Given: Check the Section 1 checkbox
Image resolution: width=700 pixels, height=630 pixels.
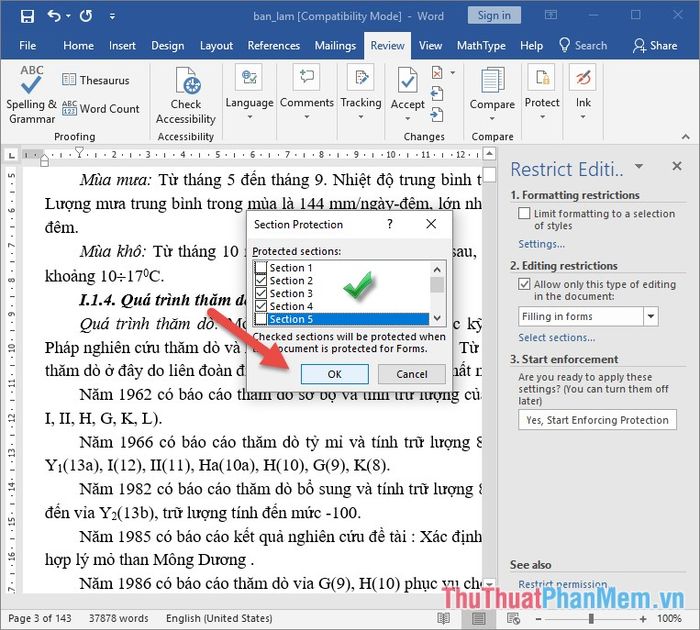Looking at the screenshot, I should point(261,267).
